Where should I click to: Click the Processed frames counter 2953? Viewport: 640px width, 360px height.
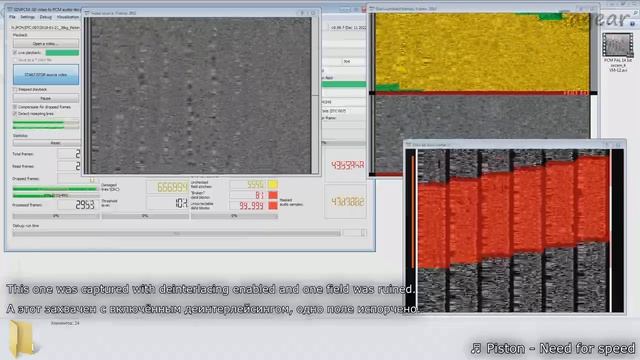click(79, 205)
